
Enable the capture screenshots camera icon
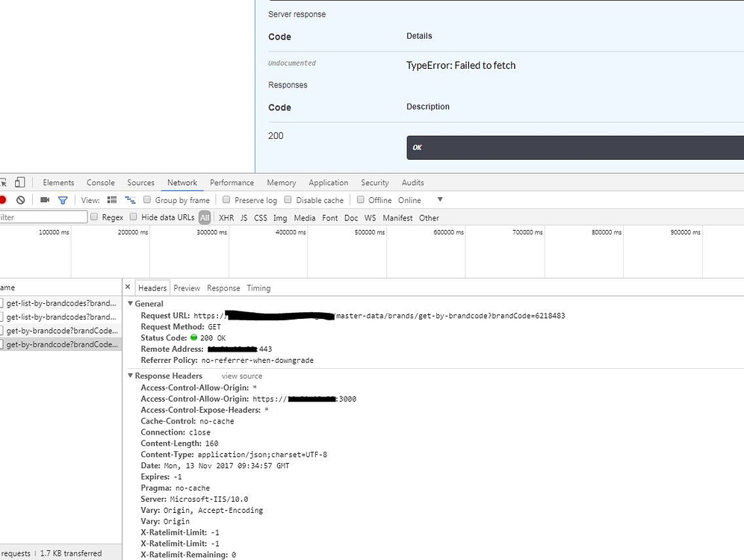[x=45, y=200]
